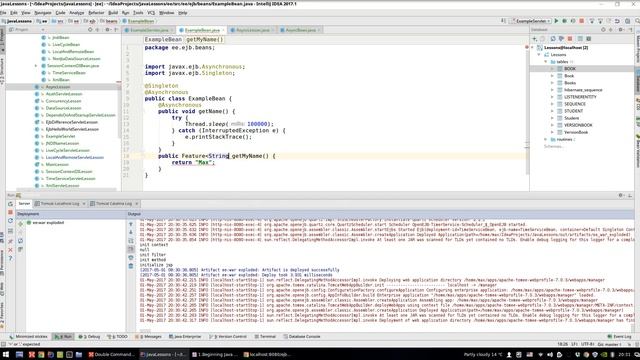
Task: Open the Version Control tool window
Action: coord(228,337)
